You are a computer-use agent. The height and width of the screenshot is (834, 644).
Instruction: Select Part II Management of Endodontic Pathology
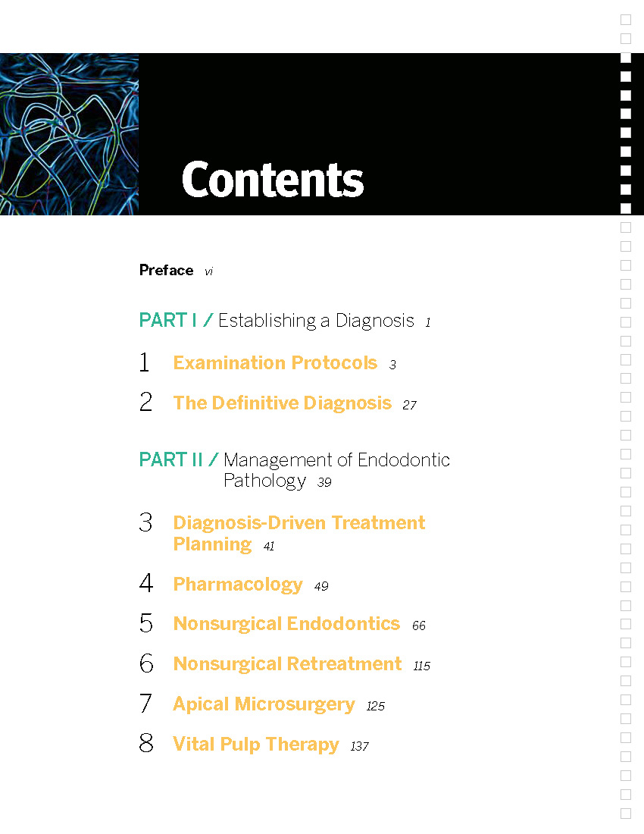pos(295,470)
